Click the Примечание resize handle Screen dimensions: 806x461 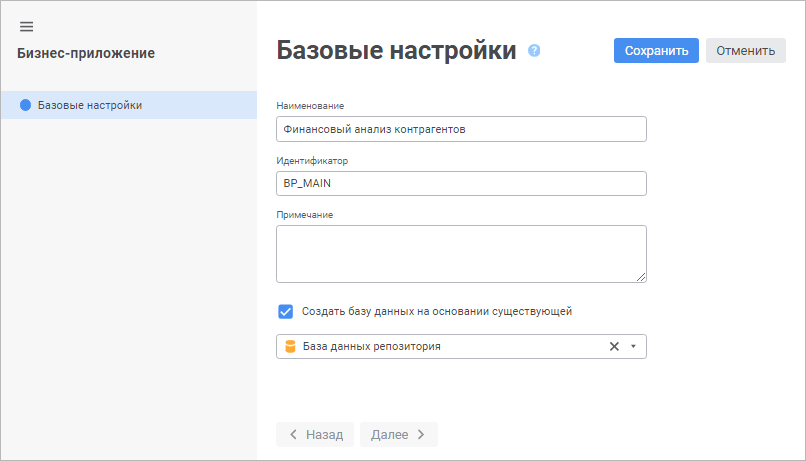point(641,277)
